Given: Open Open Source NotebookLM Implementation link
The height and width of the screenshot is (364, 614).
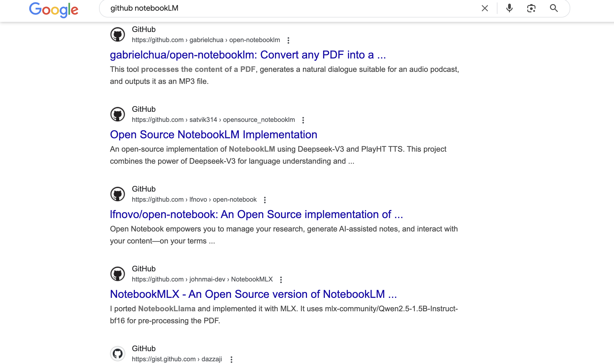Looking at the screenshot, I should tap(213, 135).
